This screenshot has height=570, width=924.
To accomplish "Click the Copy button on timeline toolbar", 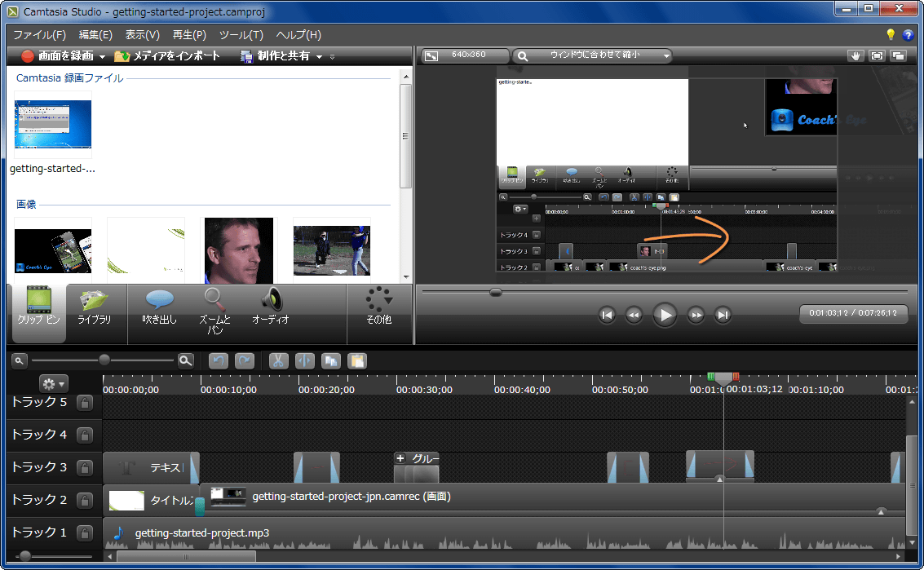I will pyautogui.click(x=330, y=360).
